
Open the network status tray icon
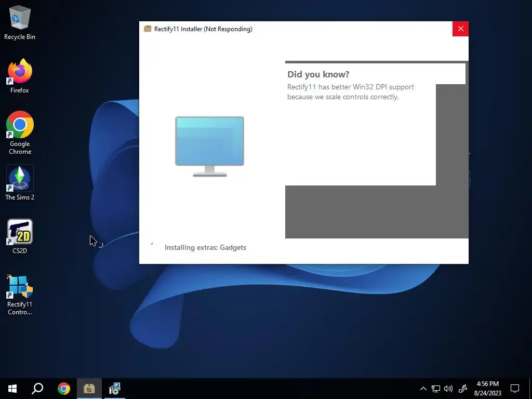coord(436,389)
